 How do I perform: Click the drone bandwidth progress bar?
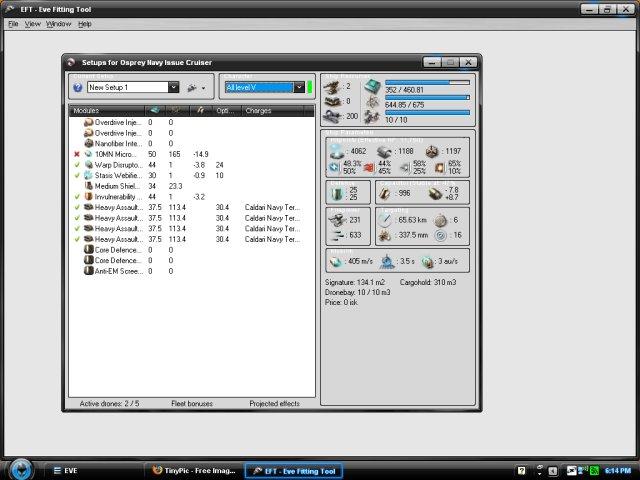[427, 113]
